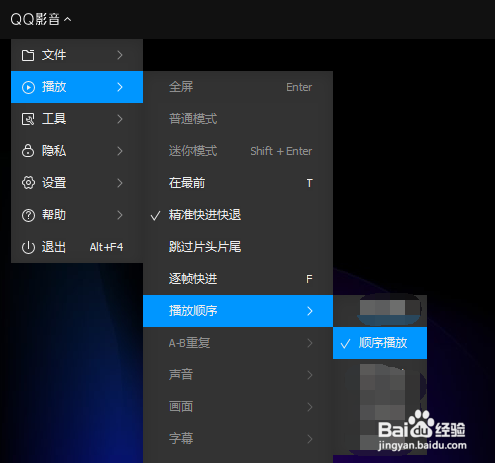This screenshot has width=495, height=463.
Task: Expand the A-B重复 submenu arrow
Action: (310, 343)
